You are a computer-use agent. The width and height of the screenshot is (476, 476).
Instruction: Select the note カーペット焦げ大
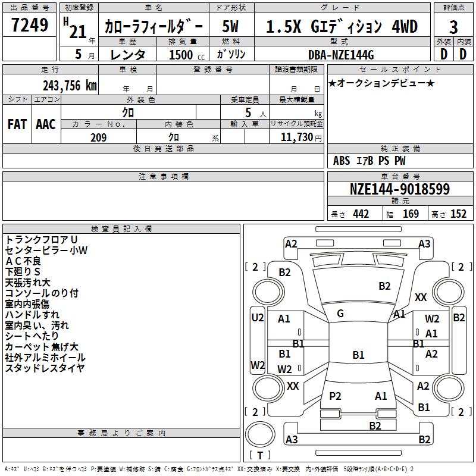(x=42, y=347)
